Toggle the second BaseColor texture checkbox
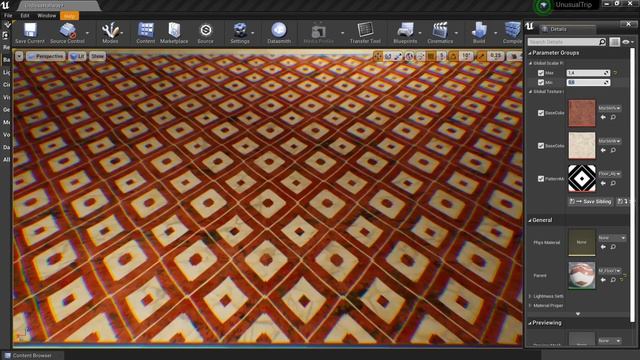Screen dimensions: 640x360 coord(541,146)
